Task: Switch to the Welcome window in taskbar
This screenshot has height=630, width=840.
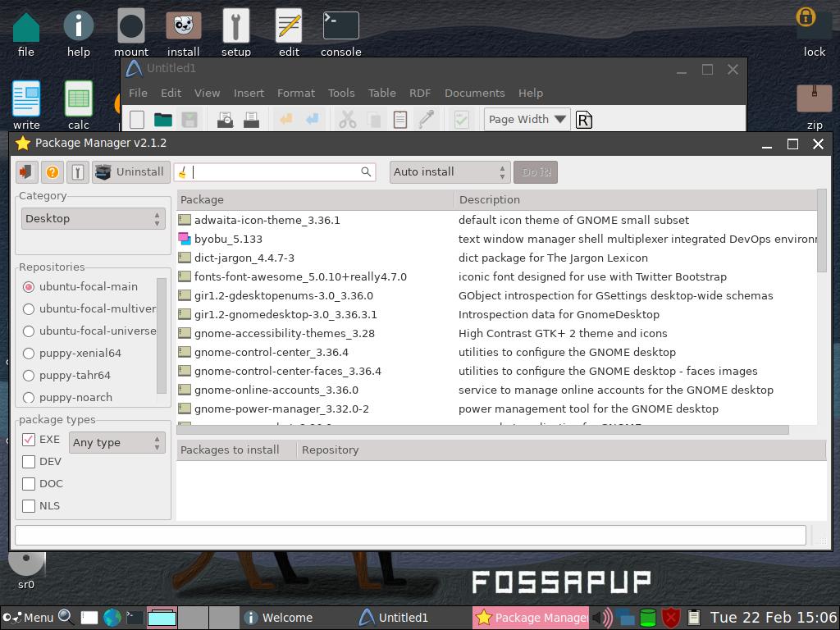Action: pyautogui.click(x=279, y=618)
